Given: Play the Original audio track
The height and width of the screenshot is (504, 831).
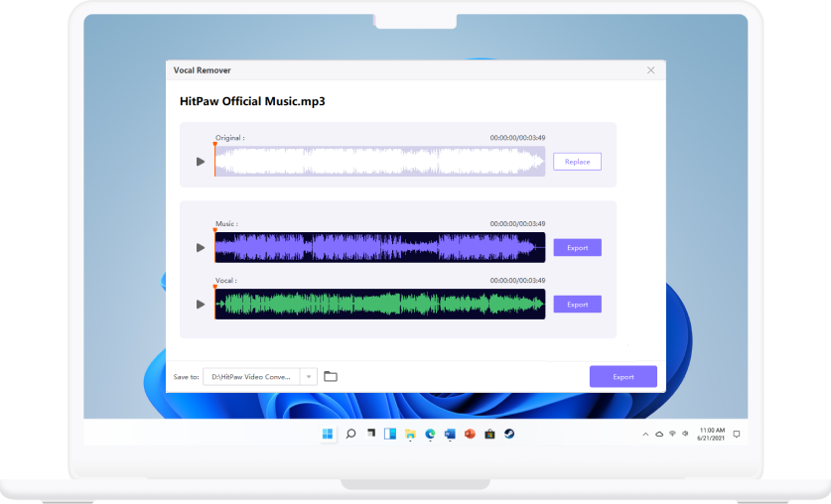Looking at the screenshot, I should pyautogui.click(x=201, y=162).
